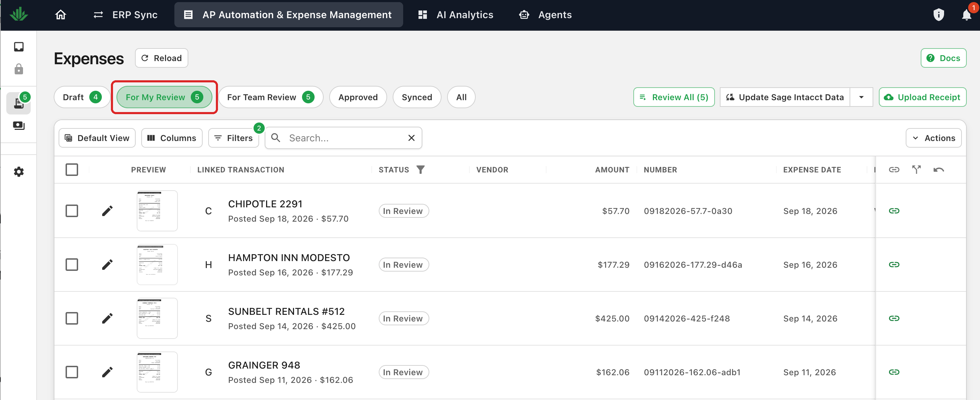This screenshot has width=980, height=400.
Task: Open the AI Analytics menu
Action: pos(455,15)
